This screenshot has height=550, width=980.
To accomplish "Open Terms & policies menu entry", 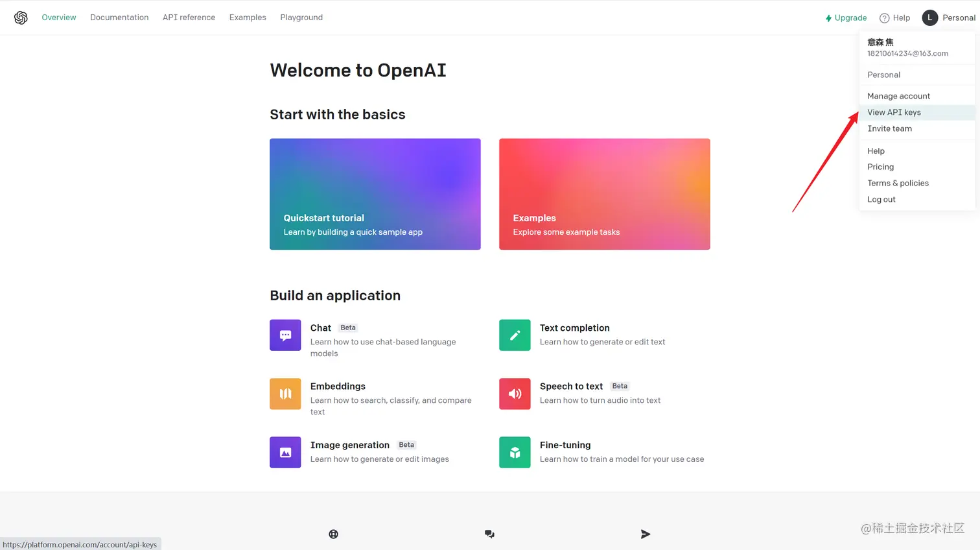I will (x=916, y=183).
